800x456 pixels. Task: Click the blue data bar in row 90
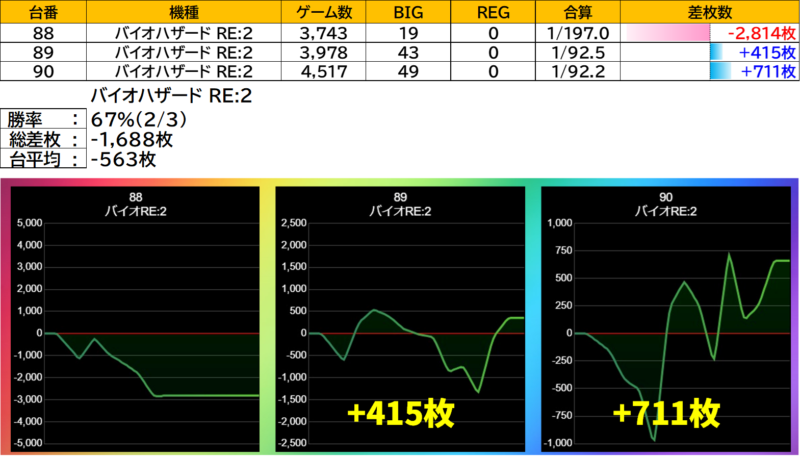pos(720,71)
